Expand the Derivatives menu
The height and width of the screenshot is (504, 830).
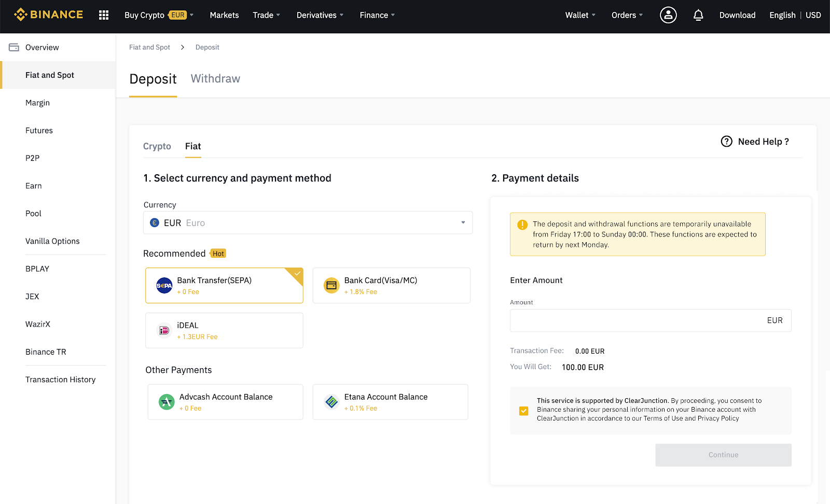click(x=320, y=15)
